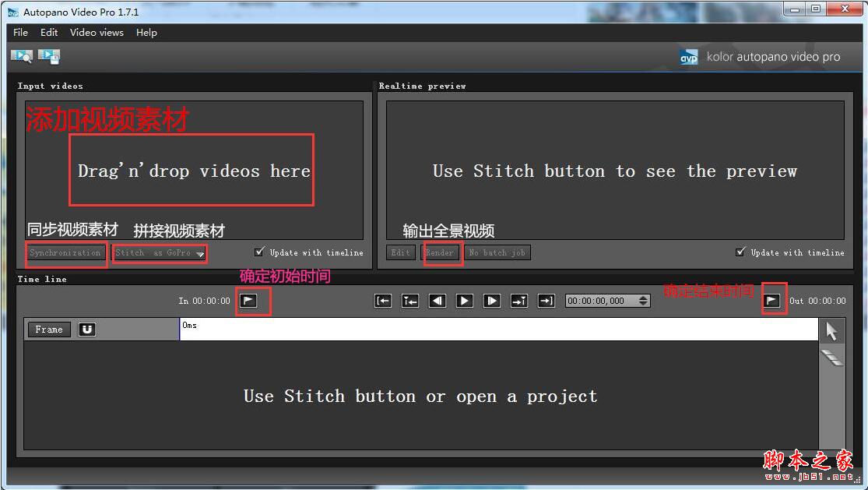Click the current timecode input field

point(601,301)
